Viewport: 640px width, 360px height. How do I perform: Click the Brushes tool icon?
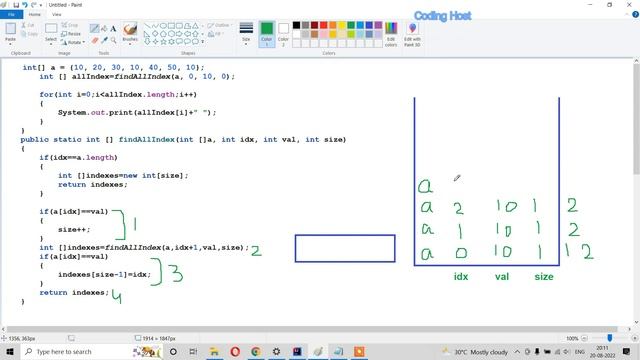tap(130, 29)
